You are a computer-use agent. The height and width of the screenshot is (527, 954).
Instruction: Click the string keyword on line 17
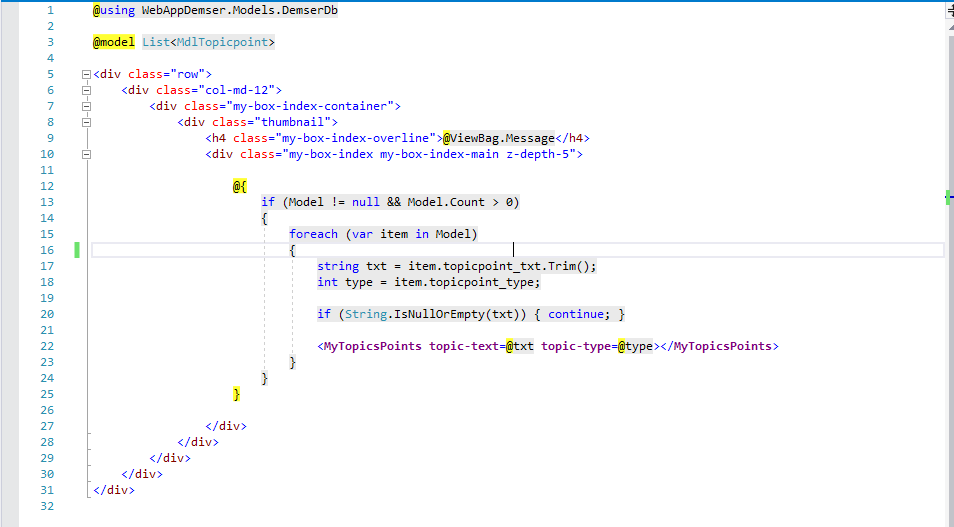(338, 266)
